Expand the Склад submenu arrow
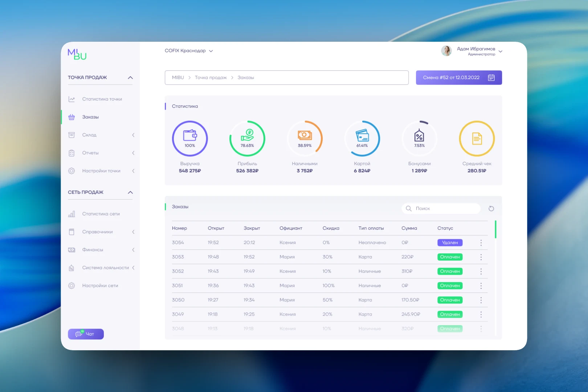 click(x=133, y=135)
